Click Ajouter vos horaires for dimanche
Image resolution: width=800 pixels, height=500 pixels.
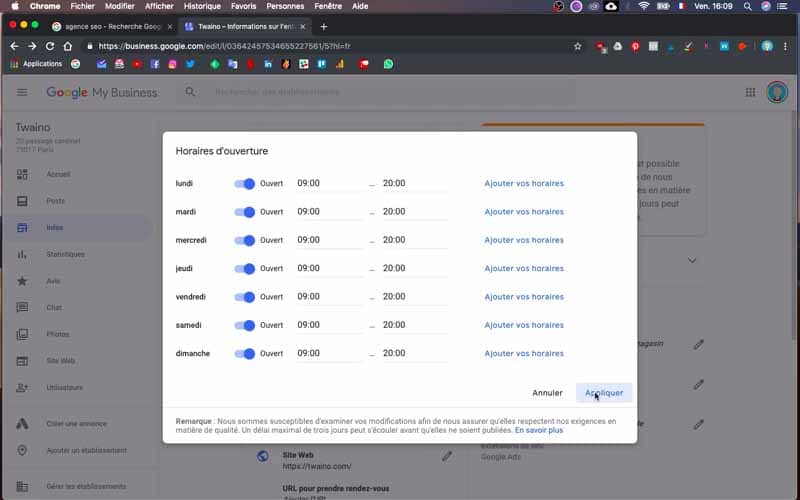(x=524, y=354)
